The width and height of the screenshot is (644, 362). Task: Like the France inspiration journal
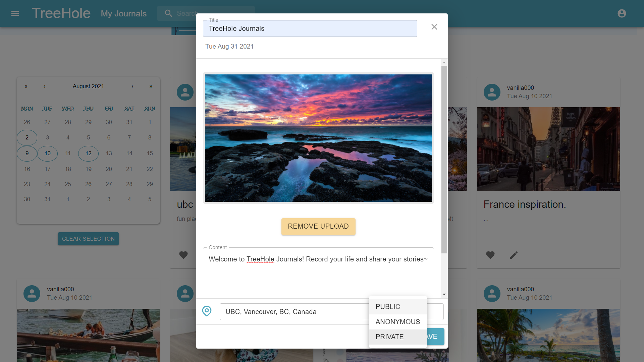pos(490,255)
